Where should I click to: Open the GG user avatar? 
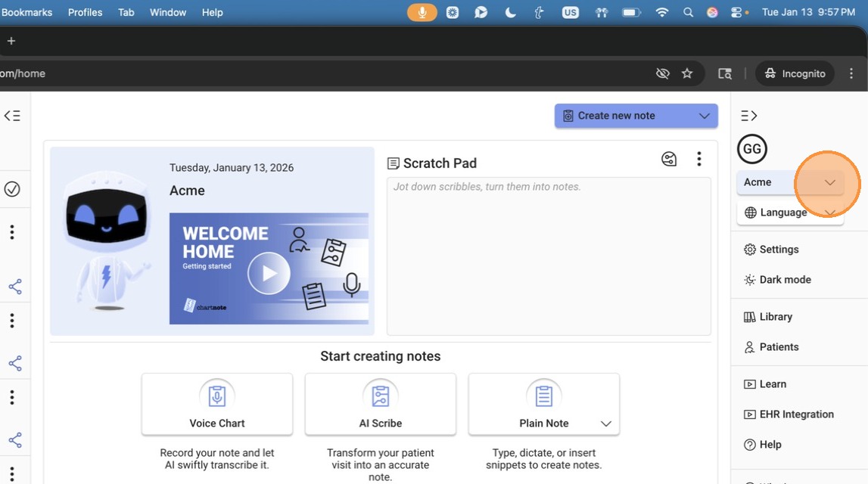coord(751,149)
